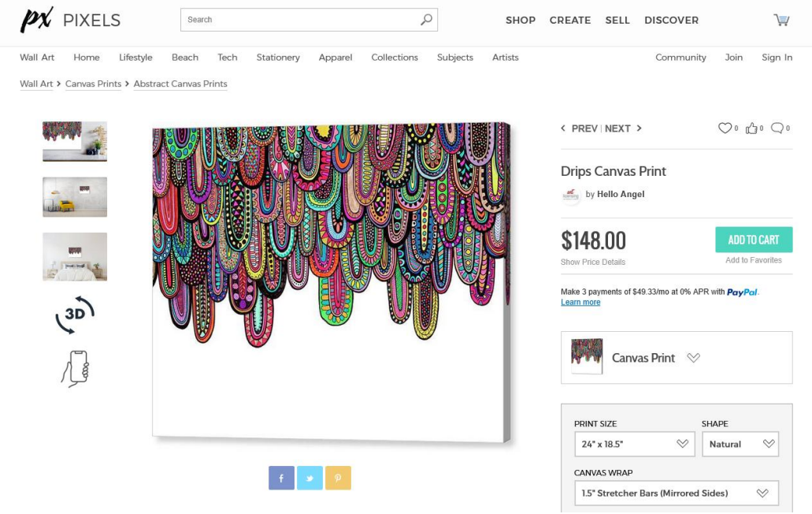Open the Stationery category

point(278,58)
